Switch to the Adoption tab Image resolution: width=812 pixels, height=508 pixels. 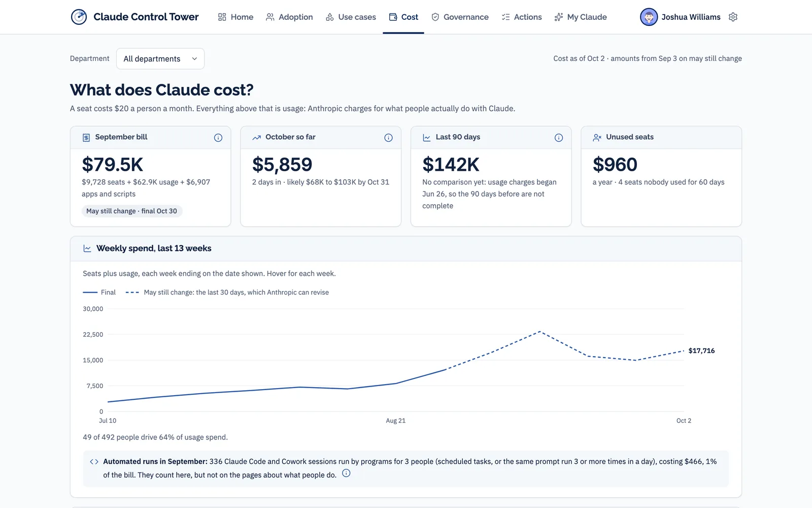pos(289,17)
